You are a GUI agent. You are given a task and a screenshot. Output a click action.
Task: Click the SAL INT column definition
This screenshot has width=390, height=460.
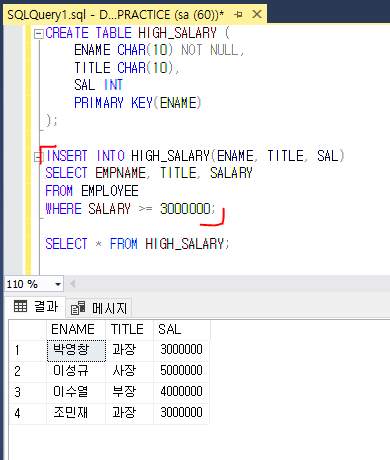[x=98, y=85]
